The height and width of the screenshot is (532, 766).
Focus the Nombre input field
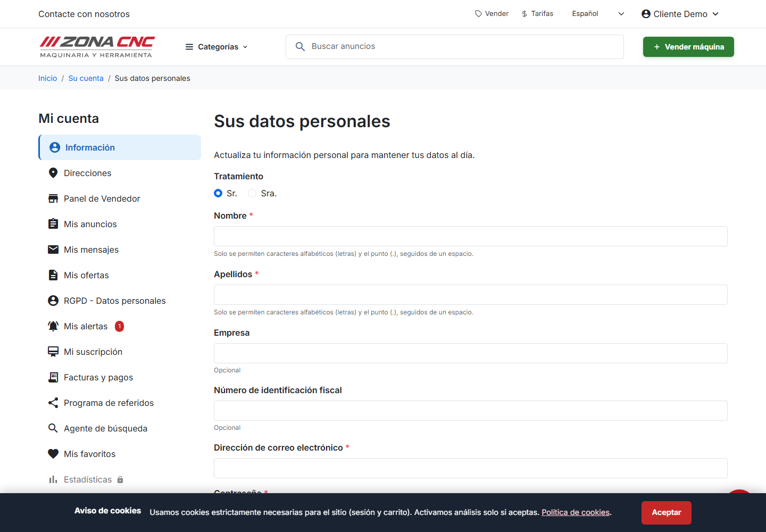click(471, 236)
